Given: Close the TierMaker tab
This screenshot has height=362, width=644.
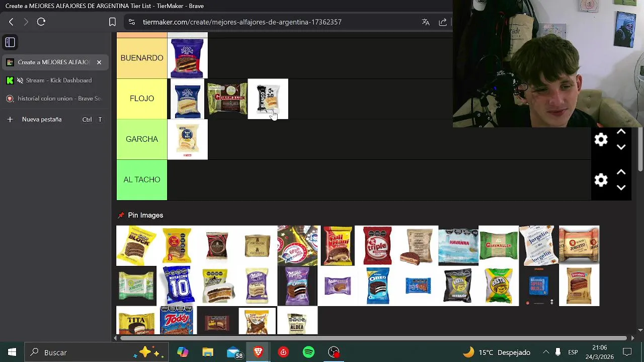Looking at the screenshot, I should click(x=99, y=62).
